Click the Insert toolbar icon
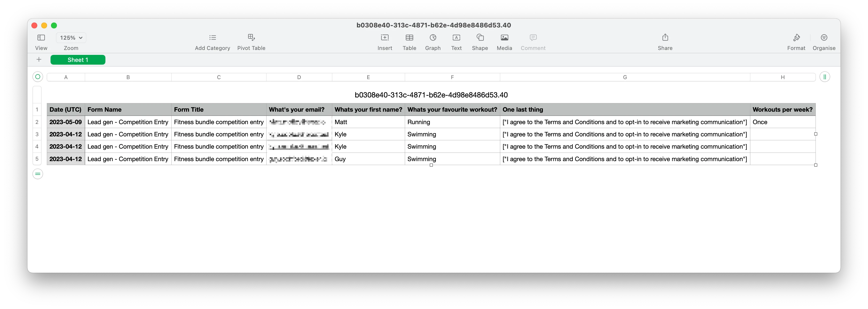Viewport: 868px width, 309px height. tap(384, 38)
